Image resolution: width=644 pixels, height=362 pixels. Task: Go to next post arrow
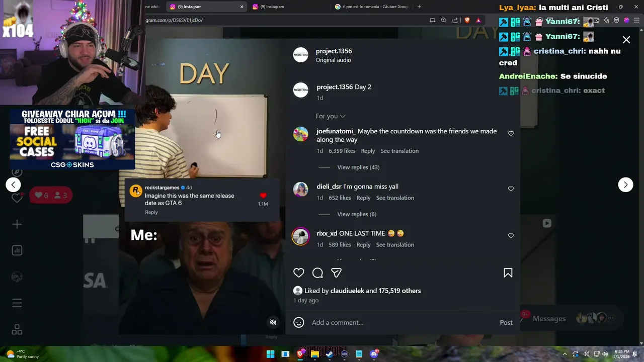coord(625,185)
